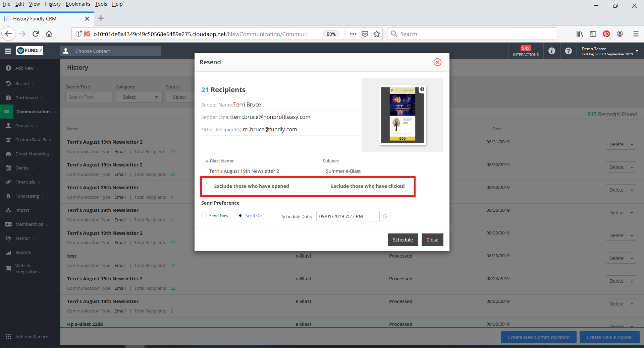The width and height of the screenshot is (644, 348).
Task: Click Delete for the 08/31/2019 newsletter
Action: pos(616,144)
